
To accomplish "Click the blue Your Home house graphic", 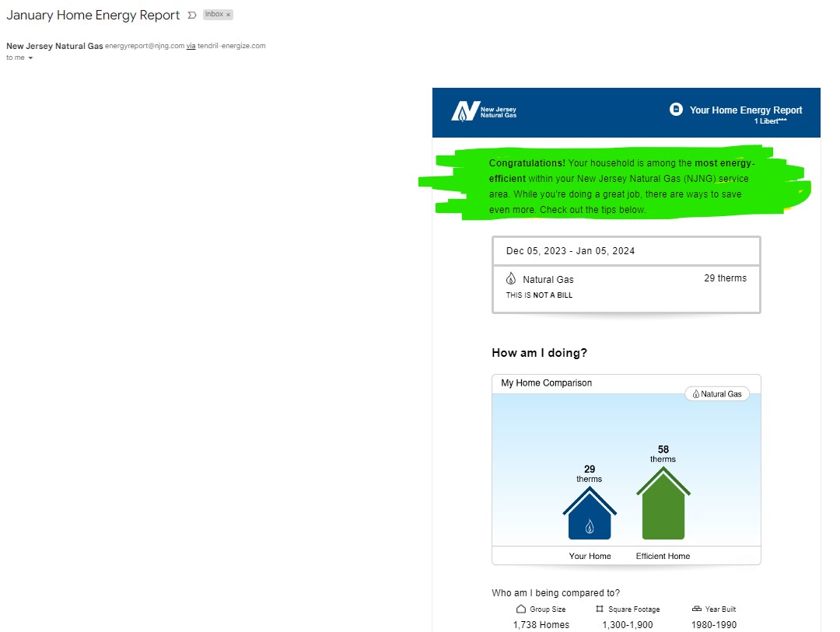I will tap(590, 514).
